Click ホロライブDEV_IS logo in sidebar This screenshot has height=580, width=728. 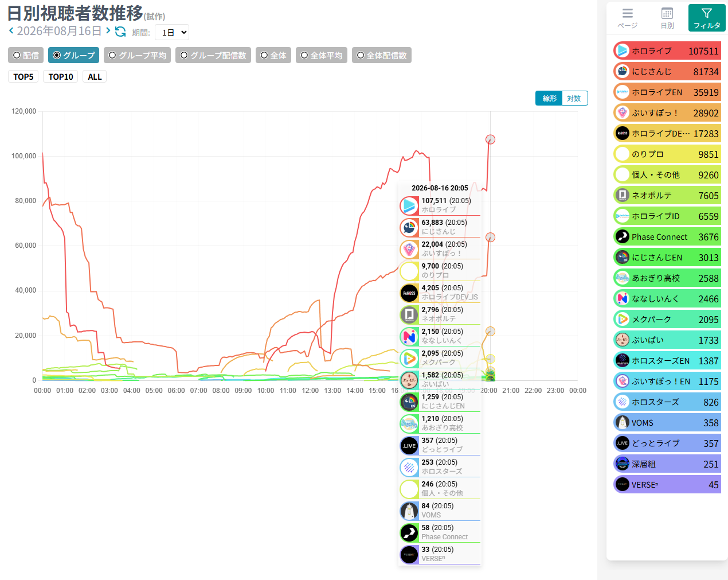[x=622, y=134]
